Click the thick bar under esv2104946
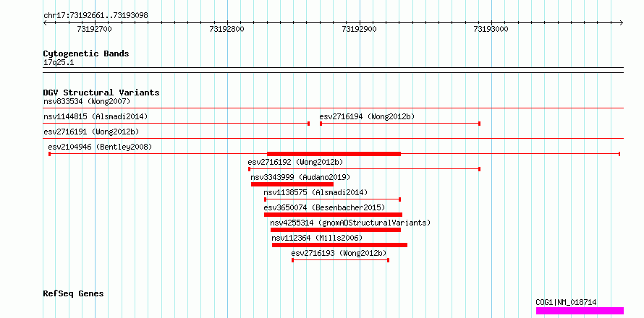 (334, 154)
